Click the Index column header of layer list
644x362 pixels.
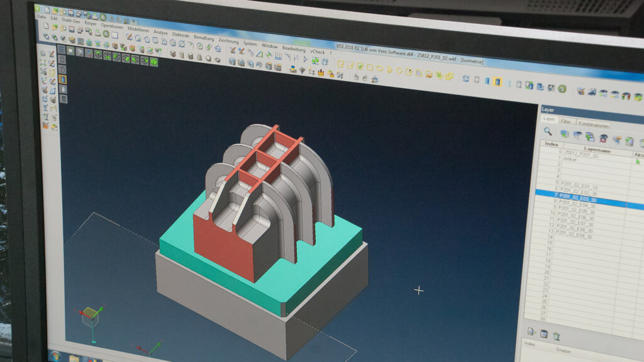(x=551, y=144)
